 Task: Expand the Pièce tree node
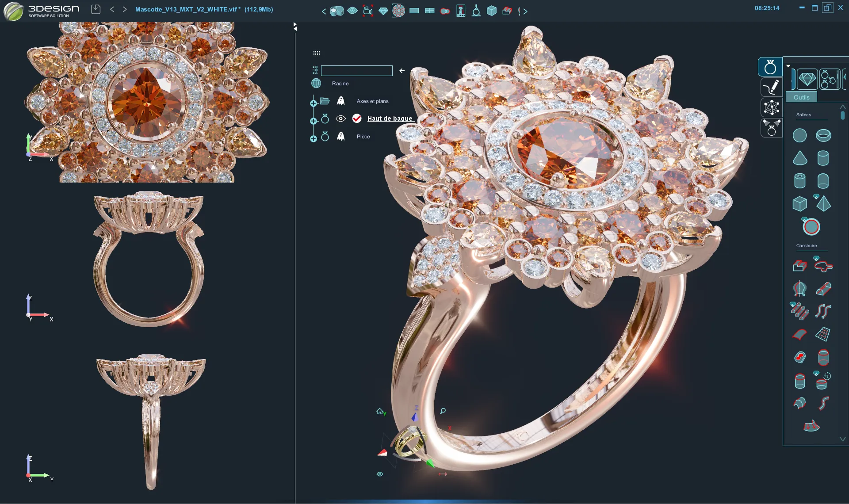314,139
